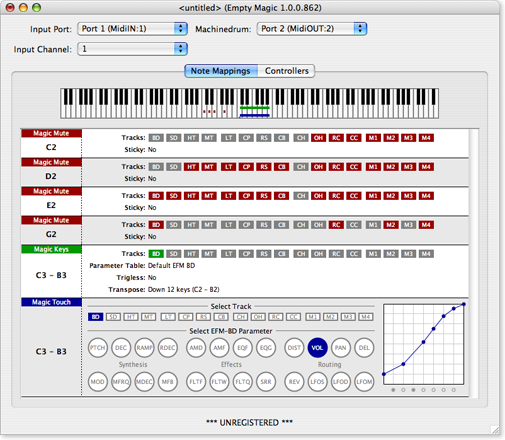
Task: Click Transpose value Down 12 keys
Action: 184,290
